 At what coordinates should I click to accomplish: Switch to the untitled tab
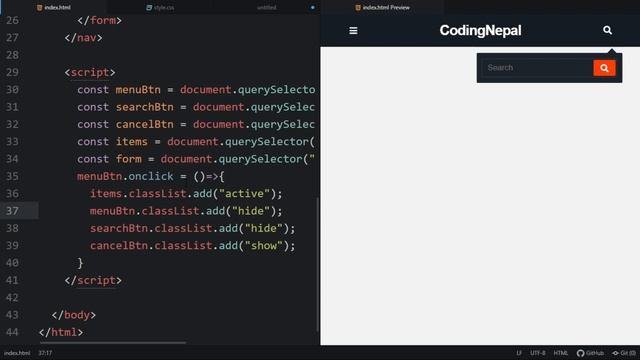267,7
